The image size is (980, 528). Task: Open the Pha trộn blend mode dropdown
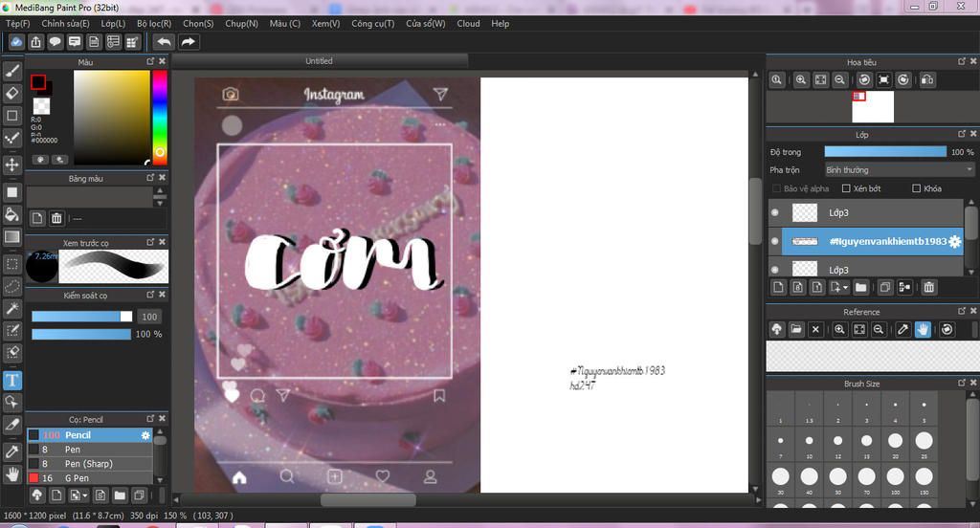point(900,170)
